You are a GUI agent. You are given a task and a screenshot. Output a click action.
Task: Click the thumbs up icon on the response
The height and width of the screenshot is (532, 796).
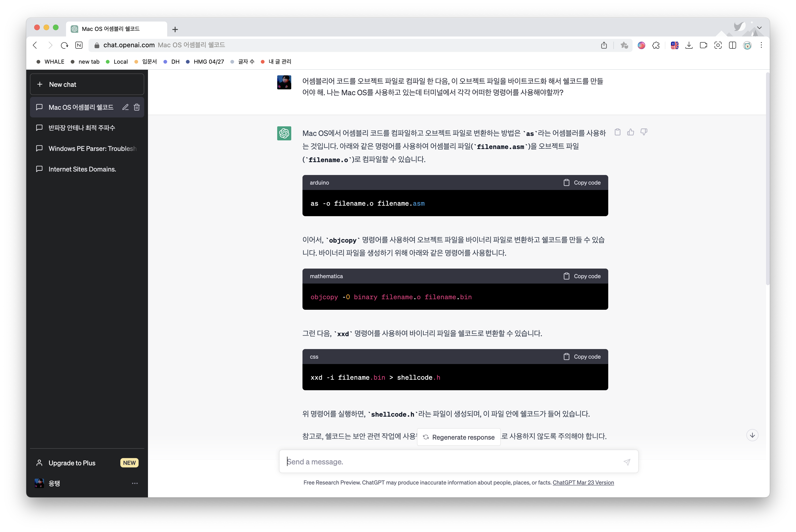[630, 132]
